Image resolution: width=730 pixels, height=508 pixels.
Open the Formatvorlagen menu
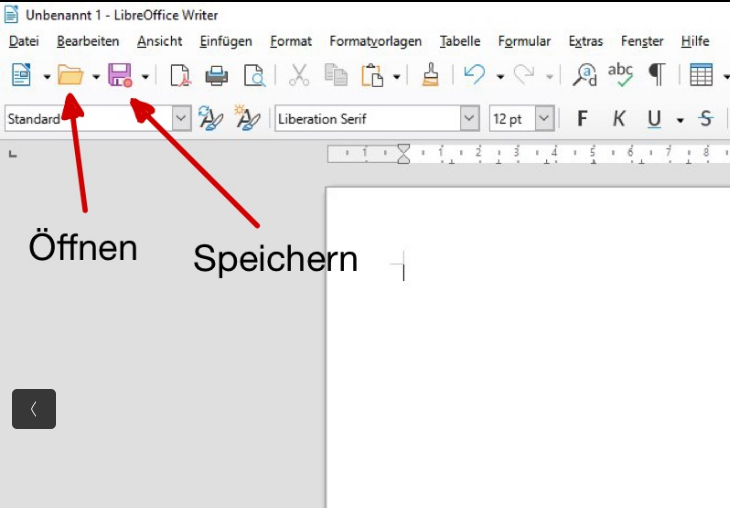[x=375, y=41]
